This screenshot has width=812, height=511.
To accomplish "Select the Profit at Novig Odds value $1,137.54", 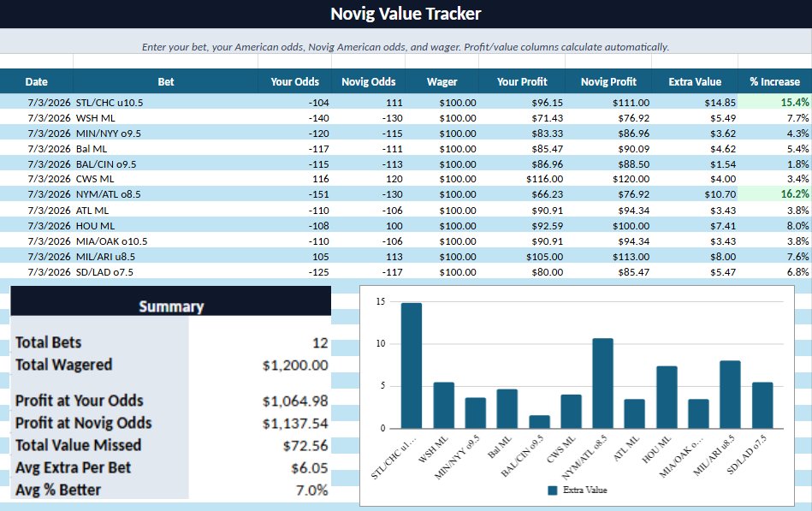I will point(295,423).
